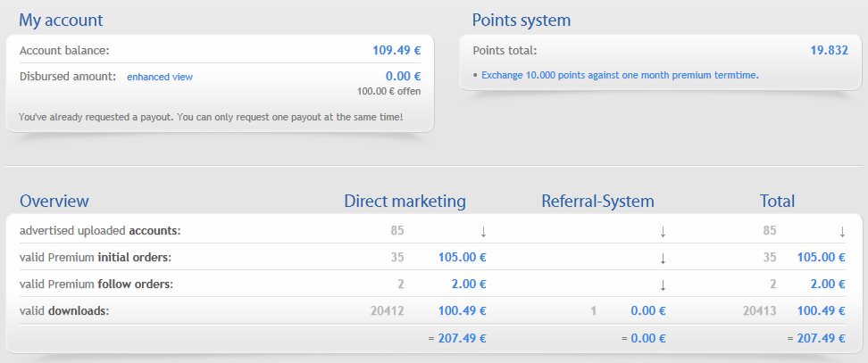Click the Exchange 10.000 points link
Screen dimensions: 868x363
point(620,75)
